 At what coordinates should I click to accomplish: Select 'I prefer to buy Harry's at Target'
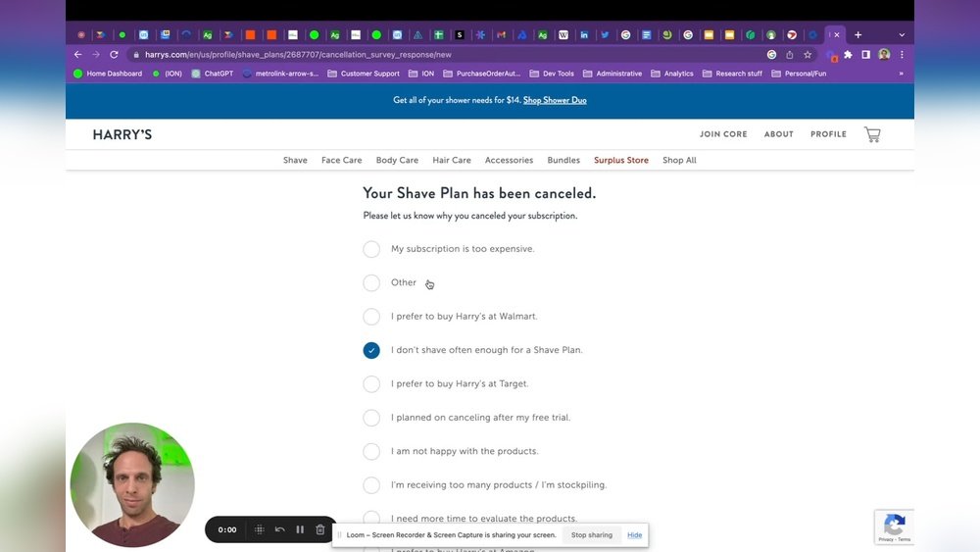(371, 383)
